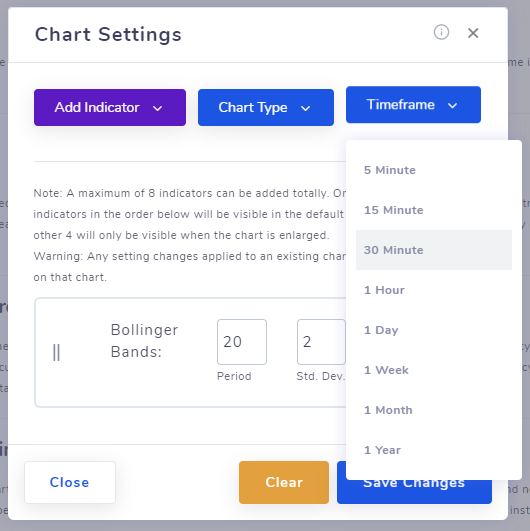This screenshot has width=530, height=531.
Task: Click the Bollinger Bands Period input field
Action: [242, 342]
